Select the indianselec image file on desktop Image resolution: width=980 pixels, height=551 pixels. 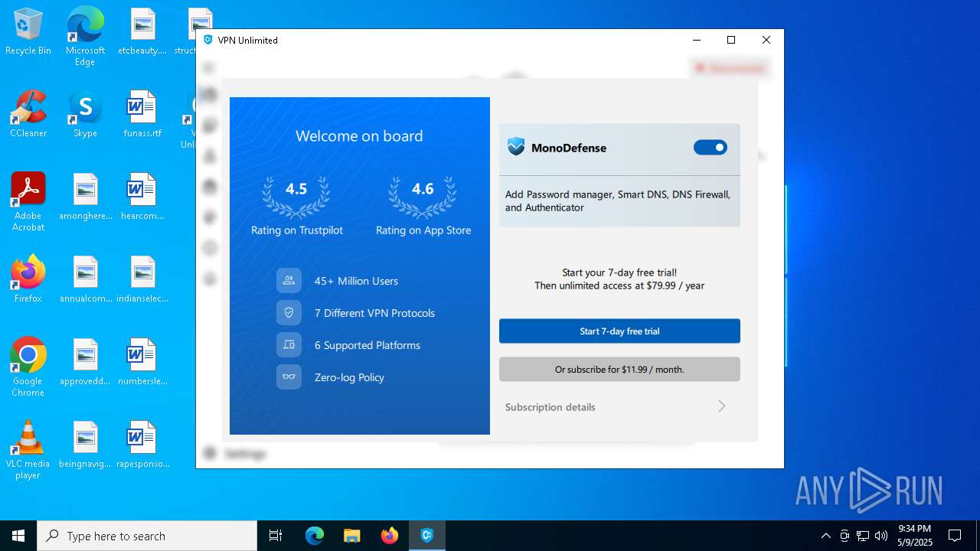tap(142, 280)
